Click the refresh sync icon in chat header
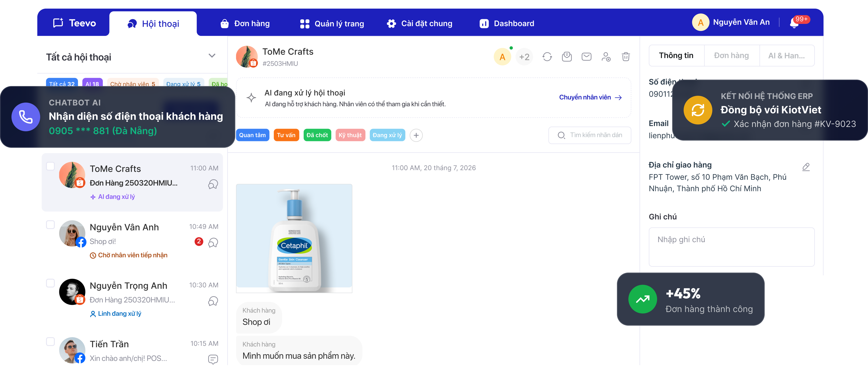 point(547,57)
